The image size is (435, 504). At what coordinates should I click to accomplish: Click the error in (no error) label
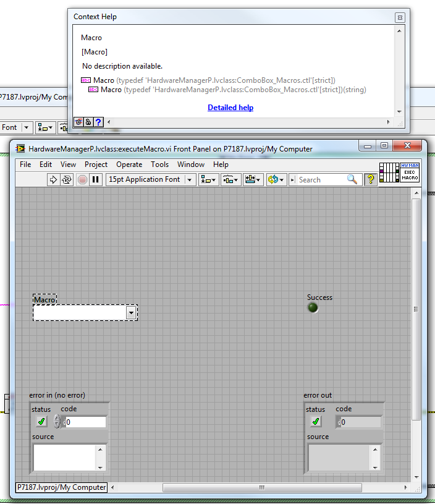coord(57,395)
